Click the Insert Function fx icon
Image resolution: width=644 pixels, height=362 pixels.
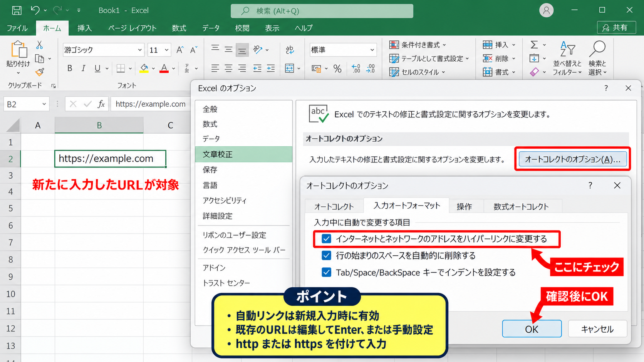(x=101, y=104)
